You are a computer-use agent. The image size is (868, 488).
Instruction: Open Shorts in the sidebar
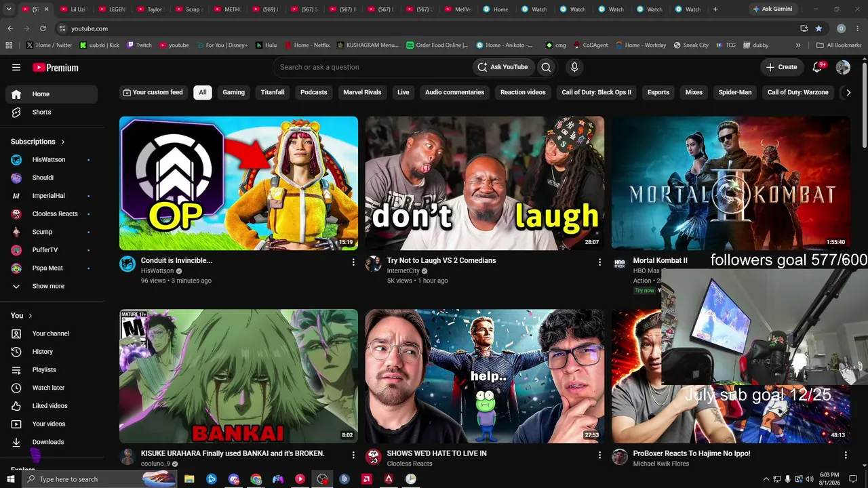(52, 112)
